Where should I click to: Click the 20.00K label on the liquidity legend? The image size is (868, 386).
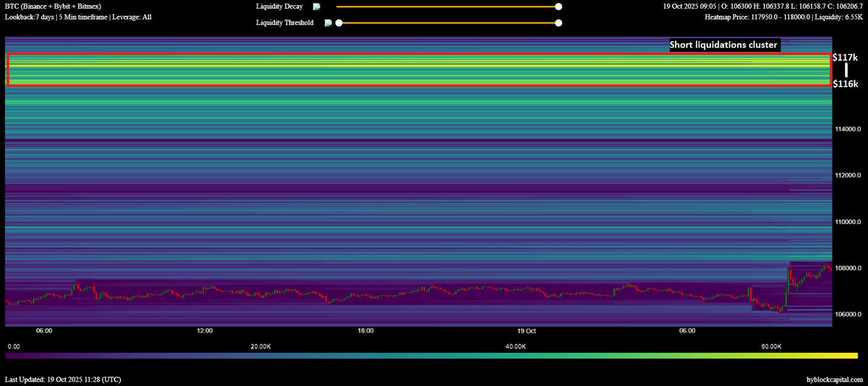(260, 346)
